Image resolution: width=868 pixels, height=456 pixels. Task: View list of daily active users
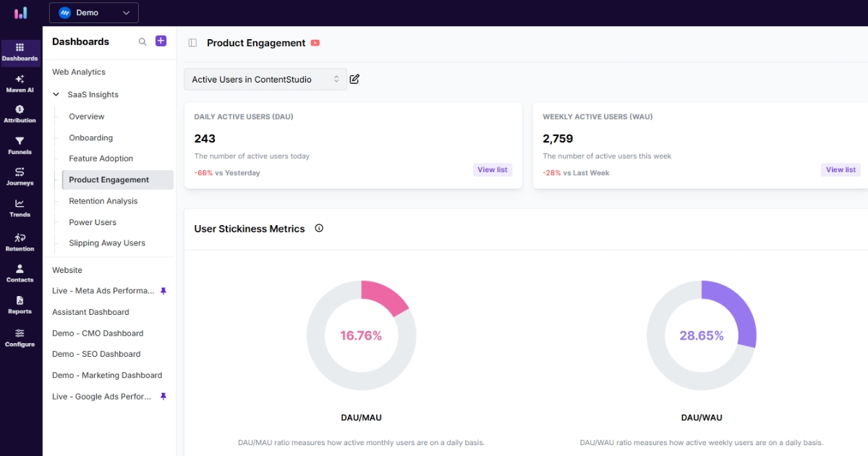click(x=493, y=169)
